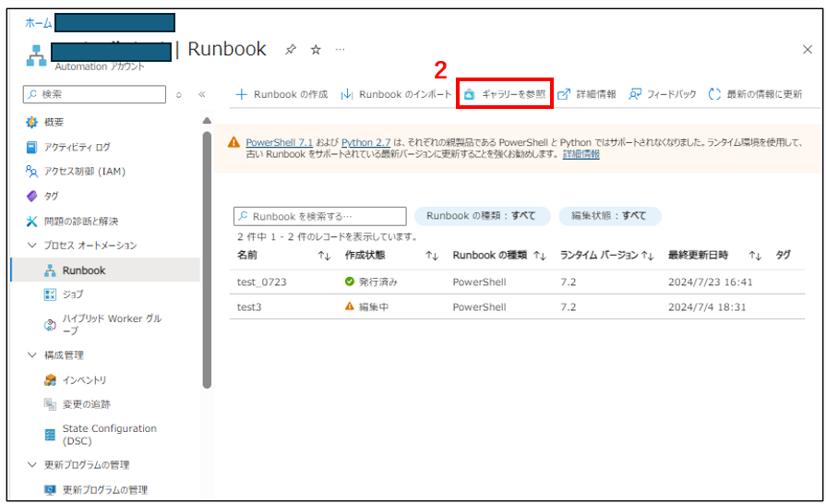Open フィードバック from toolbar
Screen dimensions: 826x504
coord(663,94)
